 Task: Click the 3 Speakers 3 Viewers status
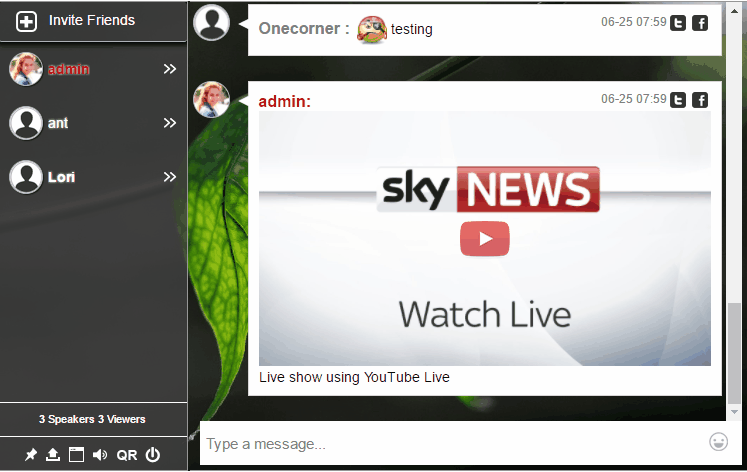(92, 419)
